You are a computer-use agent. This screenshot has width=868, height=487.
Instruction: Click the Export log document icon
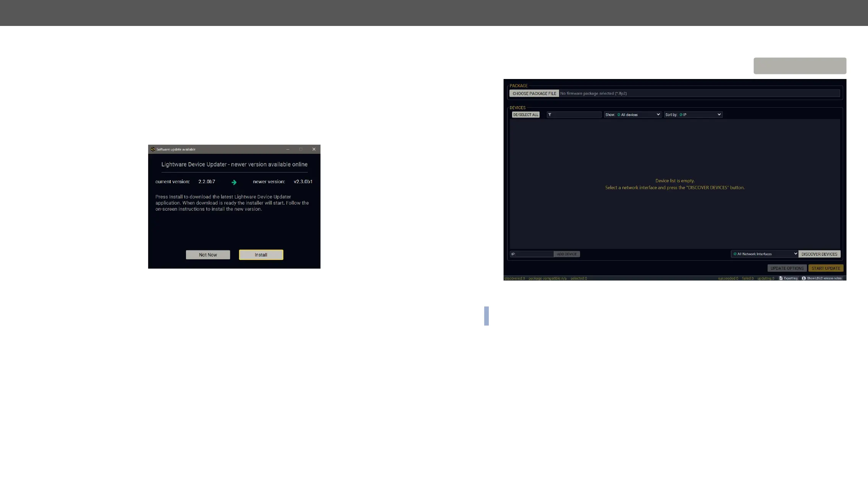(781, 278)
